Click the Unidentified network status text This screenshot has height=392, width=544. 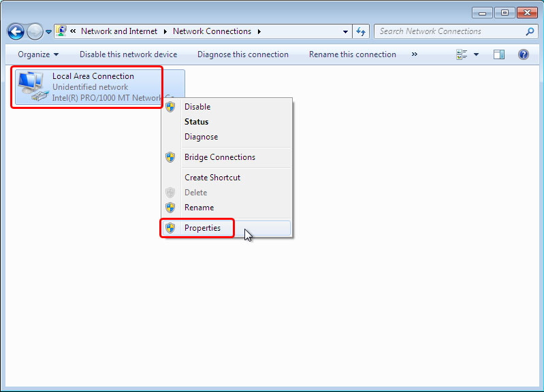[x=90, y=87]
